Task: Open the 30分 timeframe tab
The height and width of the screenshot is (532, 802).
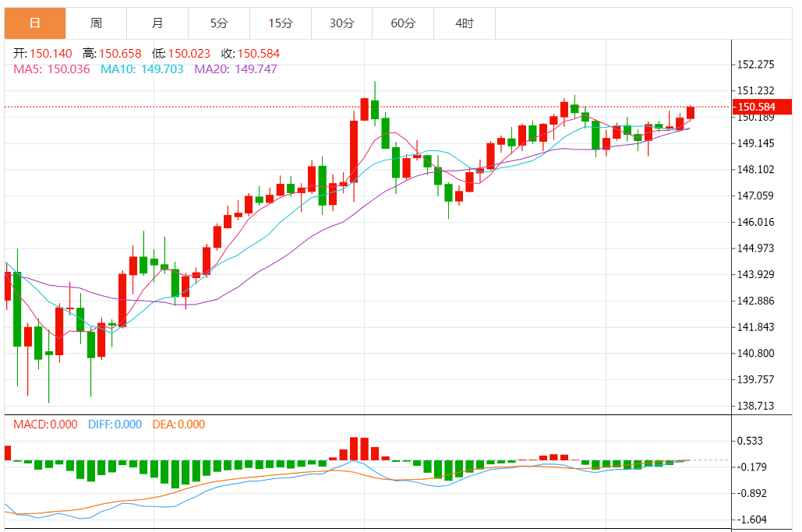Action: [x=341, y=23]
